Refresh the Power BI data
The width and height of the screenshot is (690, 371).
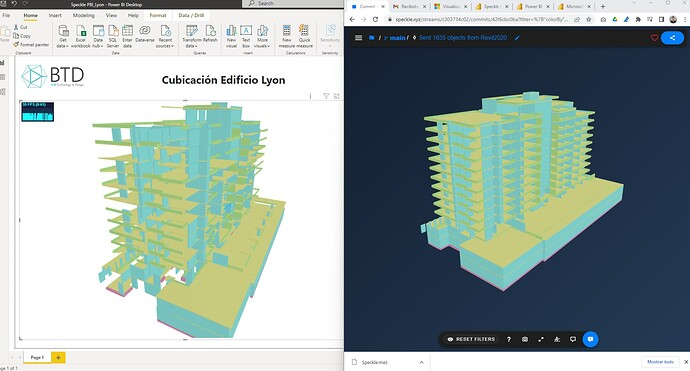[210, 33]
